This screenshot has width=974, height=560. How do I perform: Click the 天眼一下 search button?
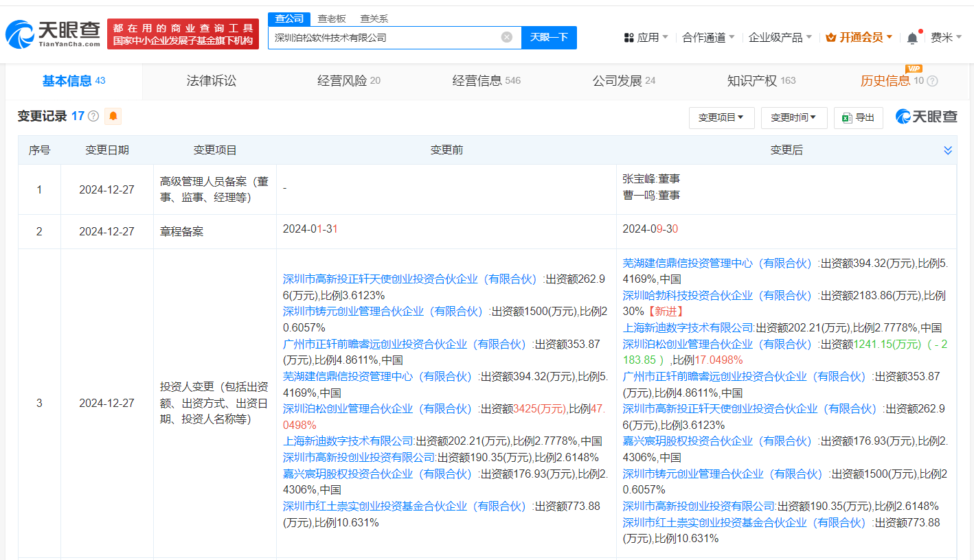coord(549,37)
